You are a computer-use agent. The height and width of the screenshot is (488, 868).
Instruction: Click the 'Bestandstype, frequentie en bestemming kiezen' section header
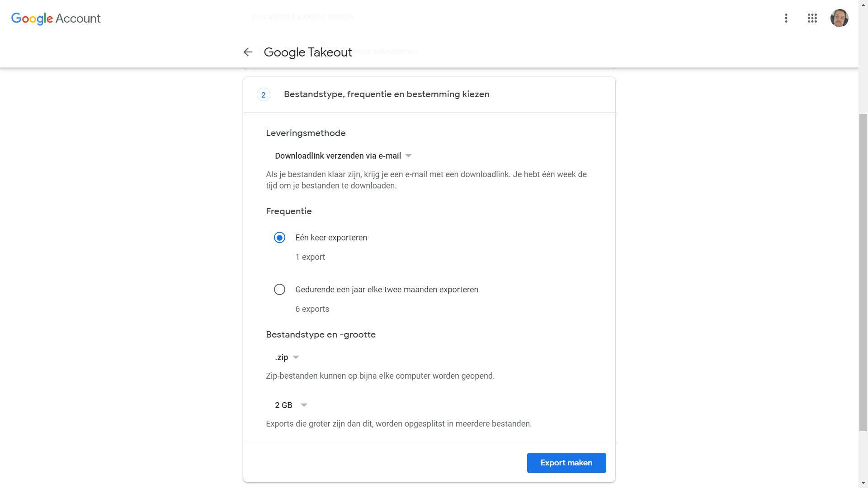pyautogui.click(x=386, y=94)
